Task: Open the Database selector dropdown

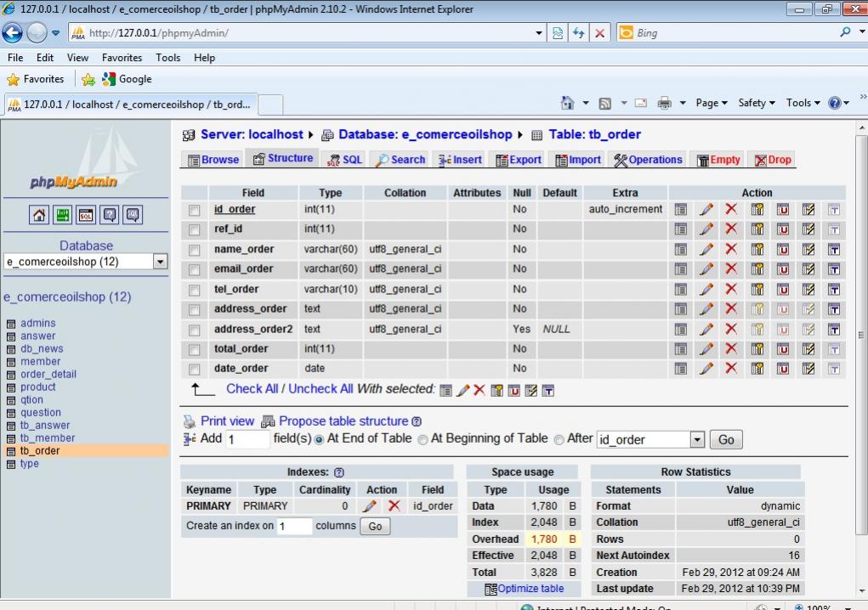Action: [x=160, y=263]
